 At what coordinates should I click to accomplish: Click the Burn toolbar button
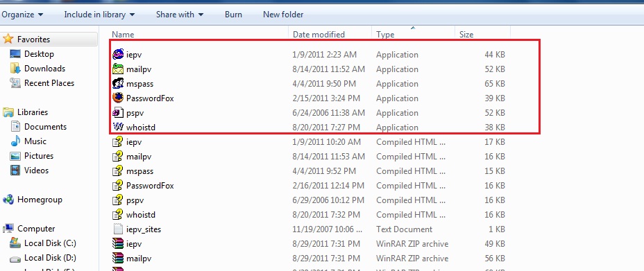tap(233, 15)
